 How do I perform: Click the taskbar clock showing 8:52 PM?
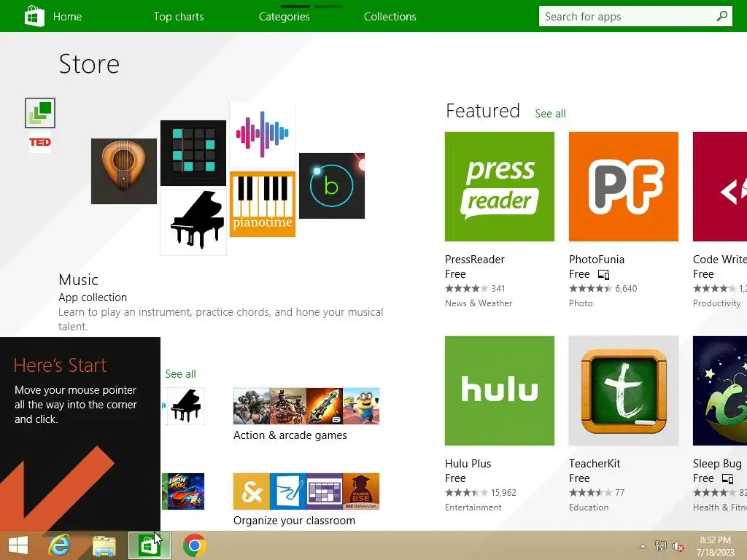point(715,546)
